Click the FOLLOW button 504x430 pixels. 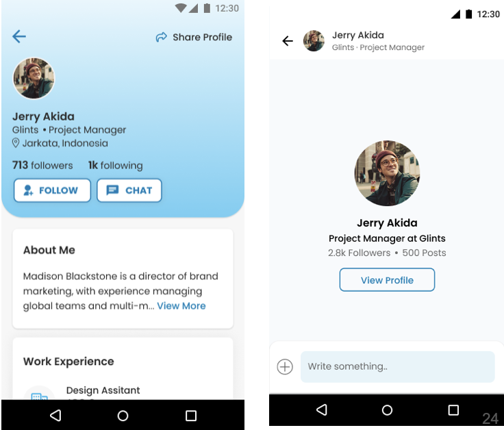[x=52, y=190]
